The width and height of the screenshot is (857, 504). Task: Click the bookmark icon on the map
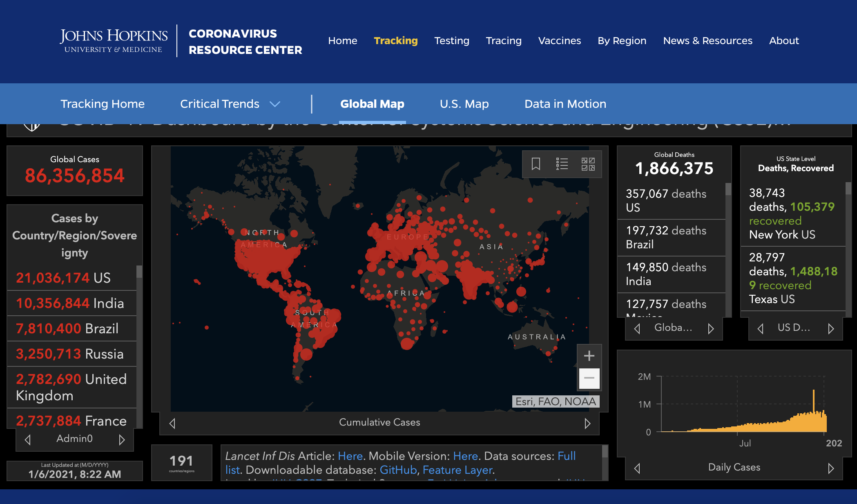click(536, 164)
